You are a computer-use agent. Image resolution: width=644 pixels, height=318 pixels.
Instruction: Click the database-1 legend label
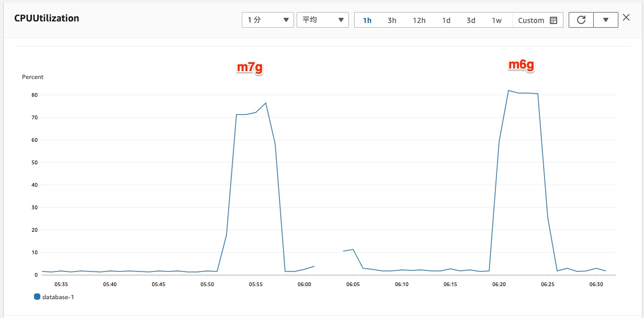[x=58, y=297]
